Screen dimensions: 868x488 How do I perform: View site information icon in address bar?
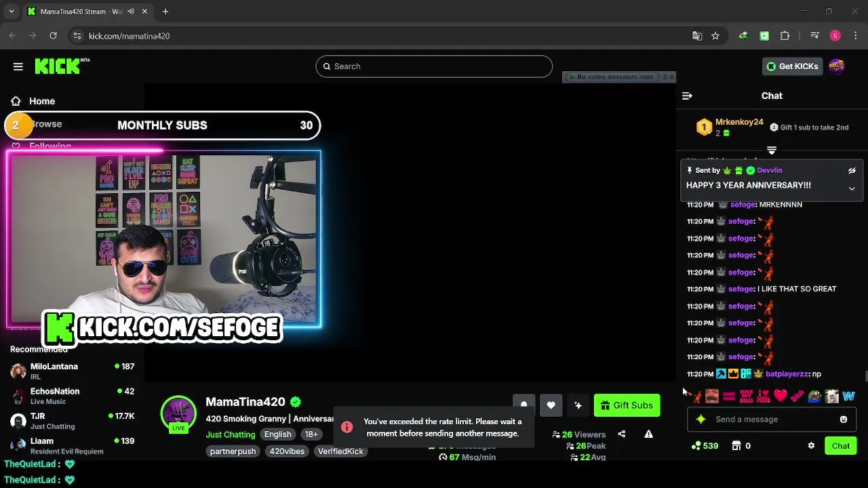pyautogui.click(x=77, y=36)
